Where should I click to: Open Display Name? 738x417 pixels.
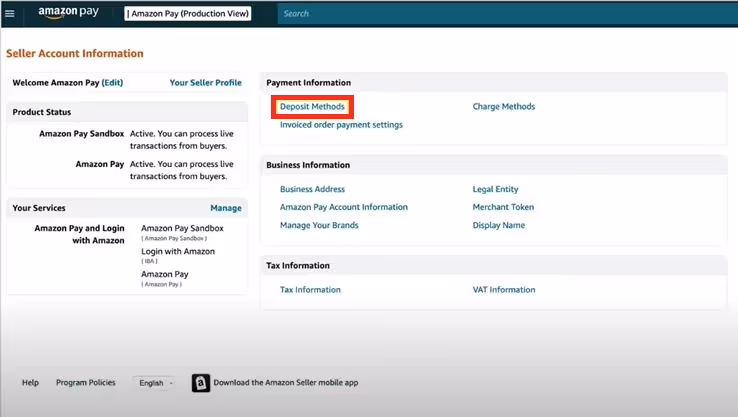tap(498, 225)
